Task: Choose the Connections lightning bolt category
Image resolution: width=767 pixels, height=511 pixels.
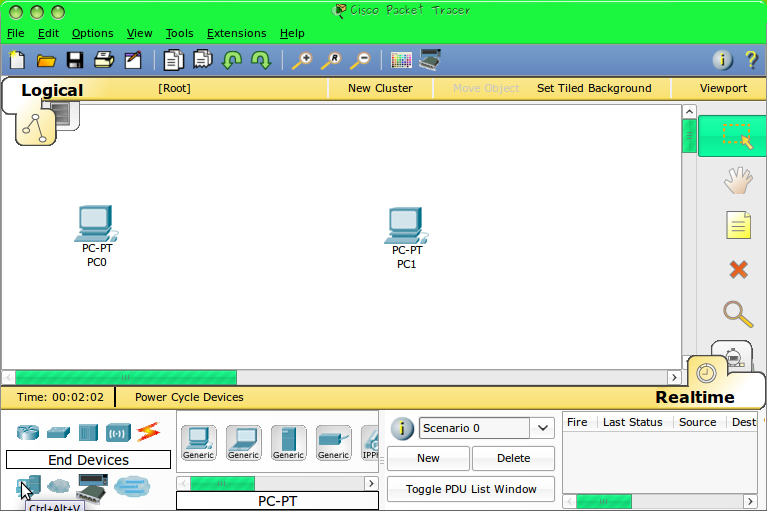Action: (x=148, y=432)
